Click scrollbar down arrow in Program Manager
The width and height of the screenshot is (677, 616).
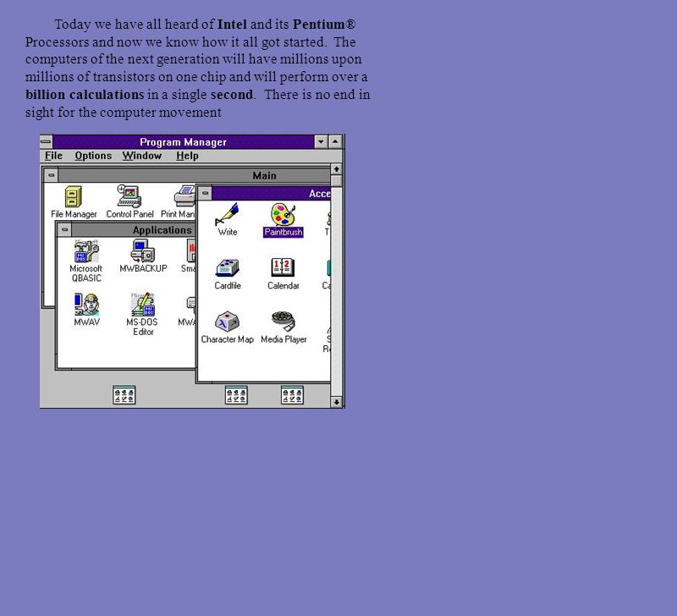pyautogui.click(x=336, y=402)
